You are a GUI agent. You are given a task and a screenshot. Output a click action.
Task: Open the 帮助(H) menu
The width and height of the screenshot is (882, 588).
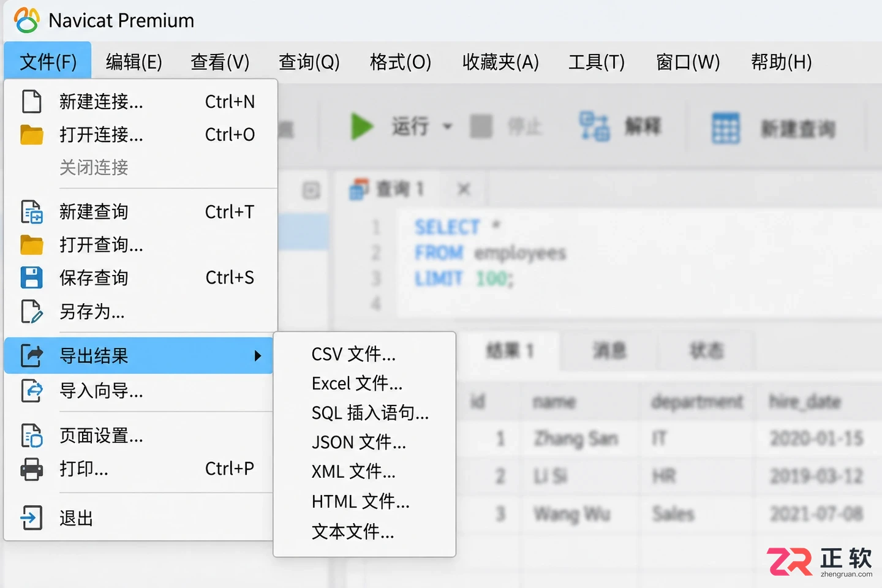tap(782, 62)
